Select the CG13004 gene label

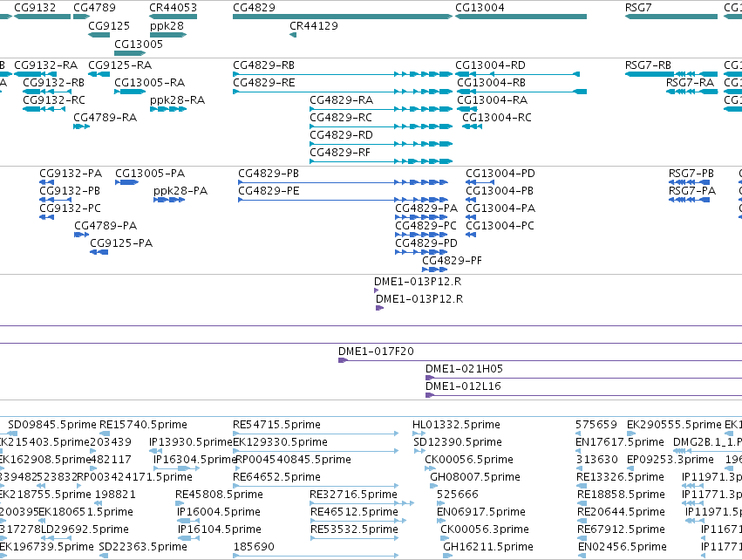[x=480, y=8]
